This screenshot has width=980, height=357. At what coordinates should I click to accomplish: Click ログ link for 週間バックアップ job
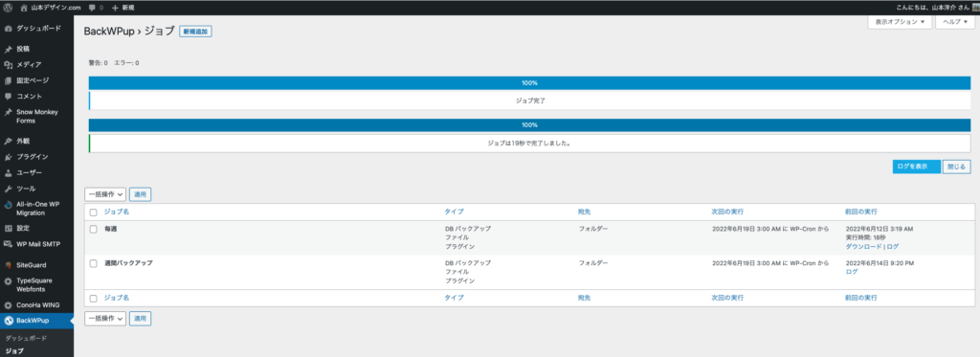(x=851, y=272)
